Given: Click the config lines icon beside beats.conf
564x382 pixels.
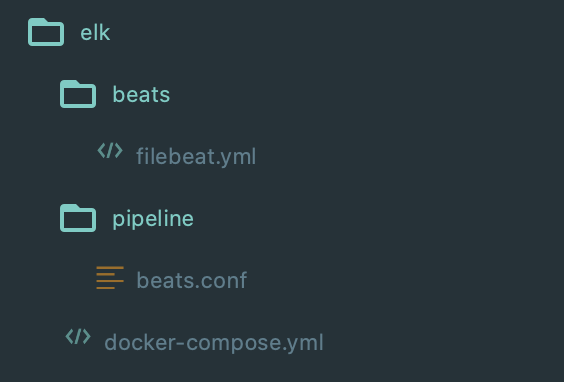Looking at the screenshot, I should click(x=110, y=278).
